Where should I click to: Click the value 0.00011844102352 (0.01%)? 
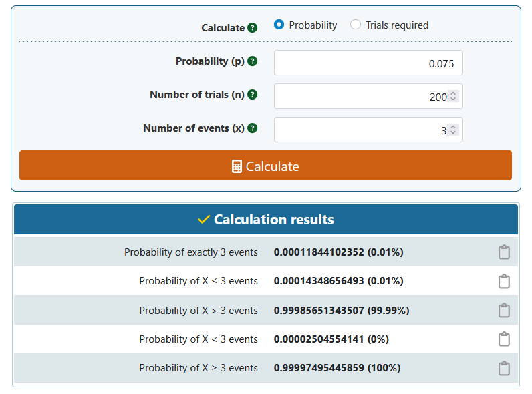click(338, 252)
